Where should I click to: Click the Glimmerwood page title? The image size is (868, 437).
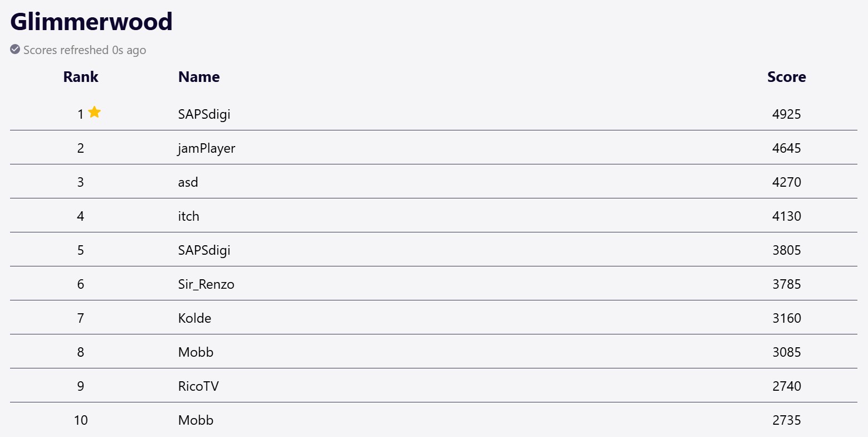(x=91, y=22)
